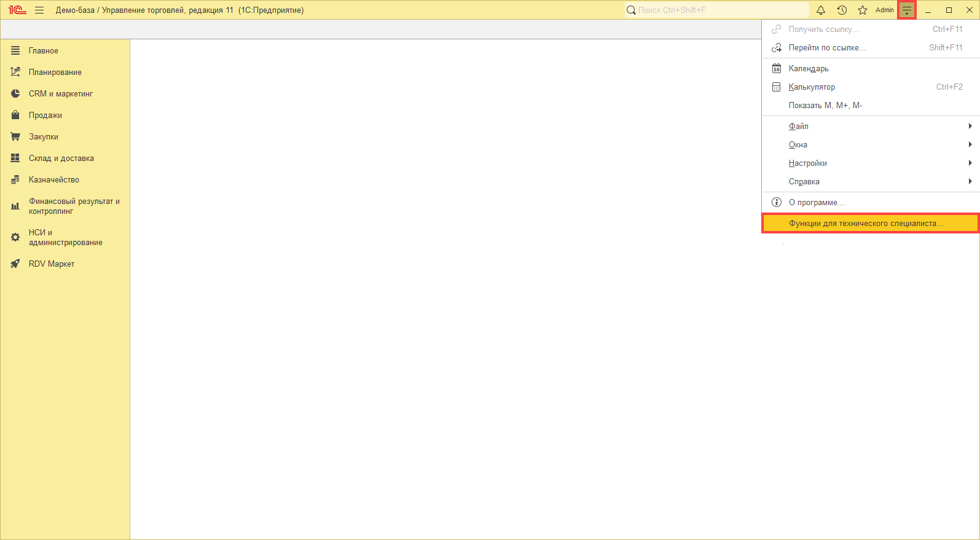Click the Закупки cart icon
Viewport: 980px width, 540px height.
[15, 136]
